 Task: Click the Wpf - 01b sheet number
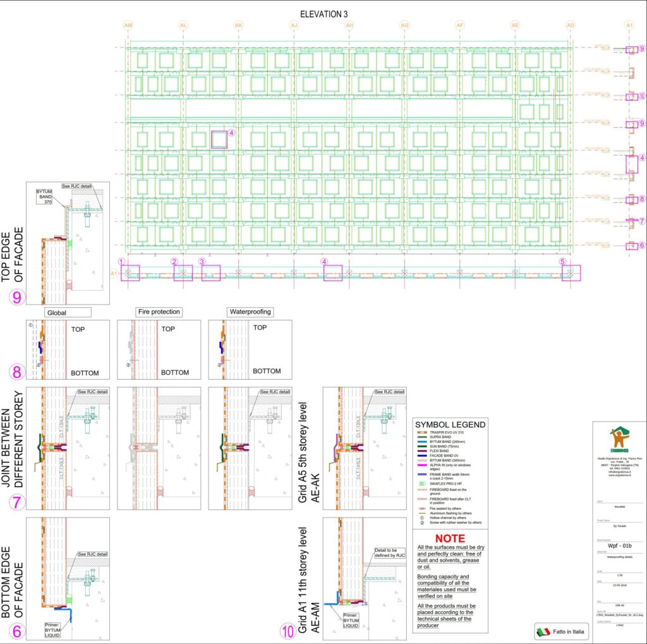tap(619, 546)
